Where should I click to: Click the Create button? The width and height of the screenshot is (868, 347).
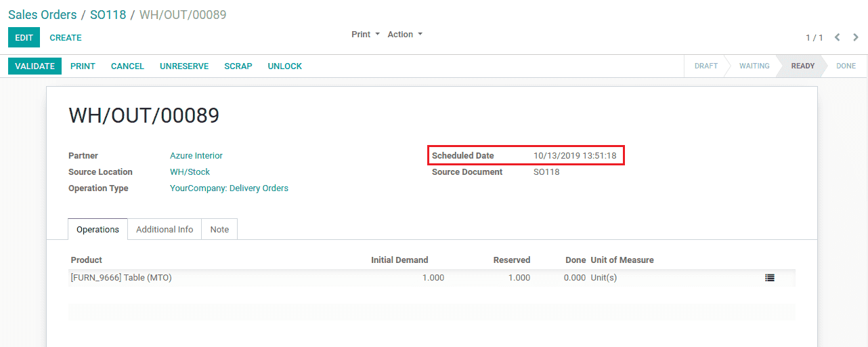click(x=66, y=37)
